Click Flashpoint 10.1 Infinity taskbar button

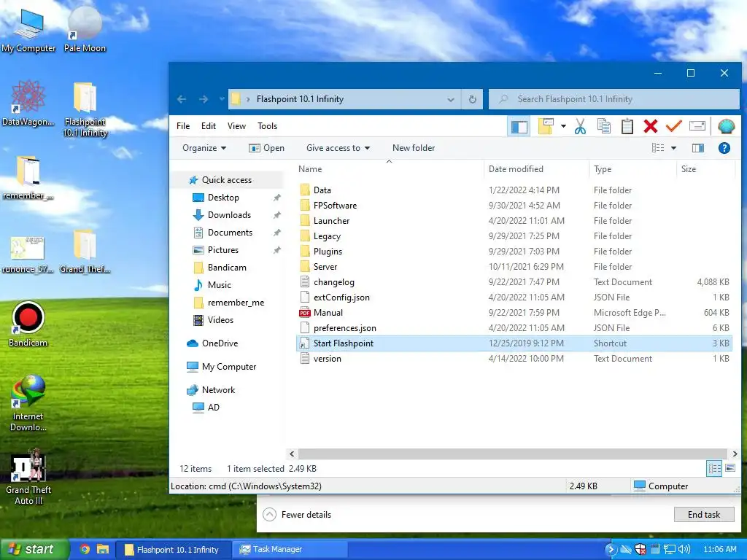pos(172,549)
